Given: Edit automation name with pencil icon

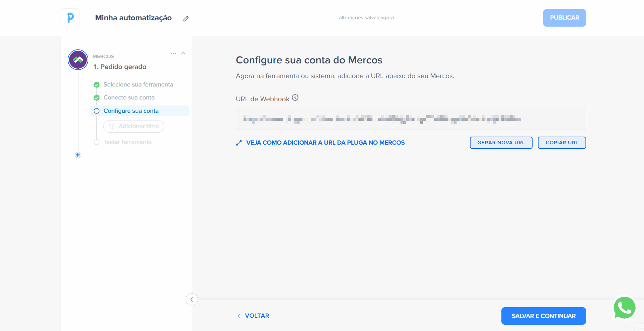Looking at the screenshot, I should point(186,19).
